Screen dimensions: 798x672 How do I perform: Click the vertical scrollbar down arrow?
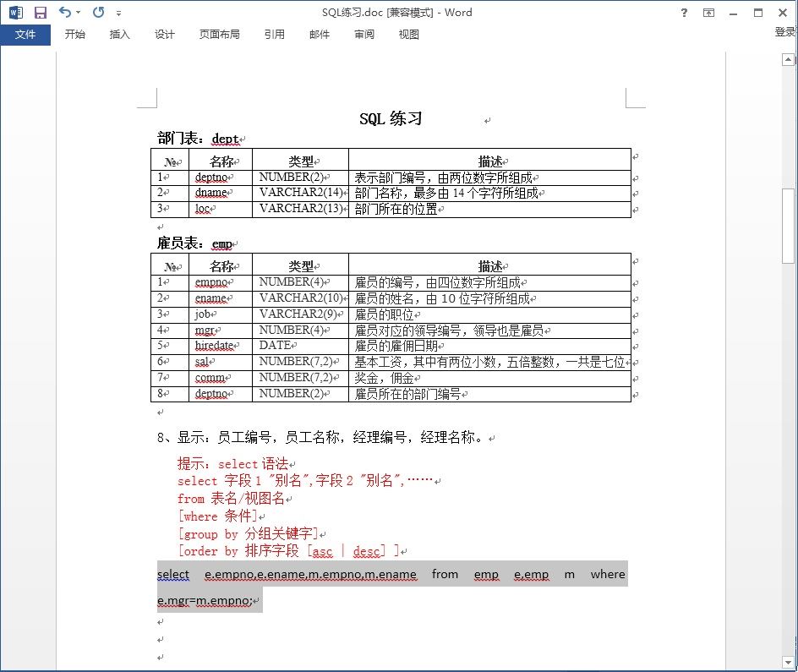coord(788,662)
